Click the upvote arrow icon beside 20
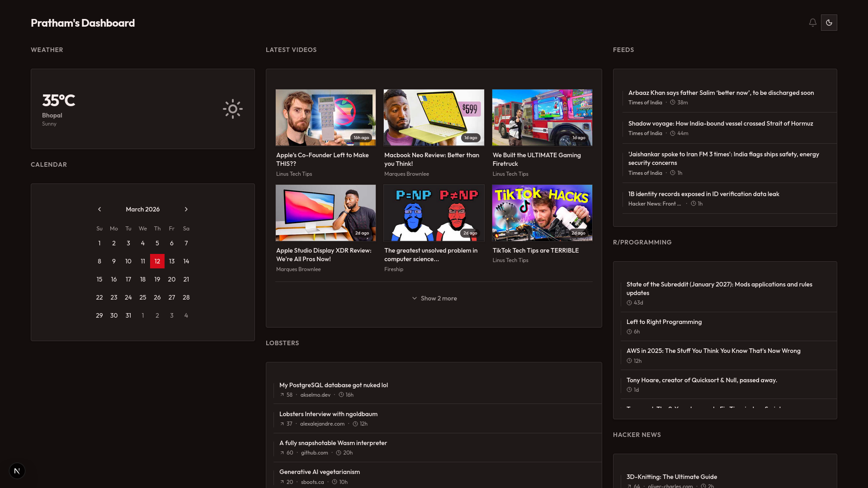 282,482
